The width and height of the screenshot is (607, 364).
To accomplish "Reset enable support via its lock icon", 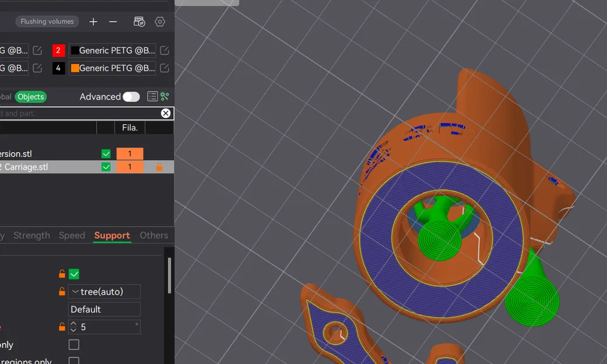I will click(62, 274).
